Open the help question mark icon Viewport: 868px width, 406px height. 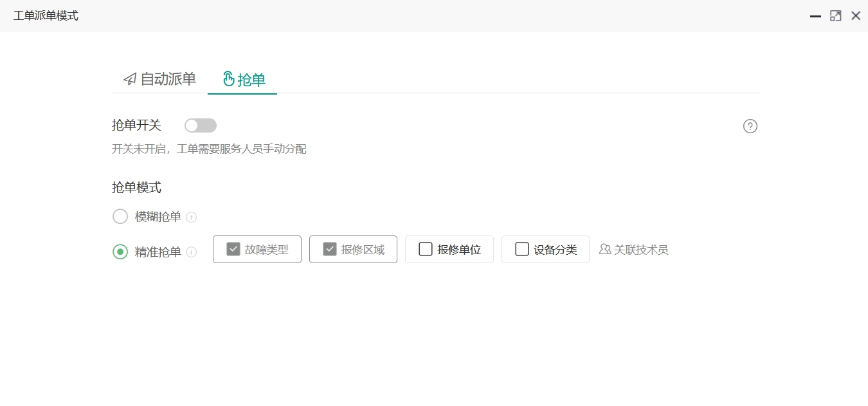tap(750, 126)
